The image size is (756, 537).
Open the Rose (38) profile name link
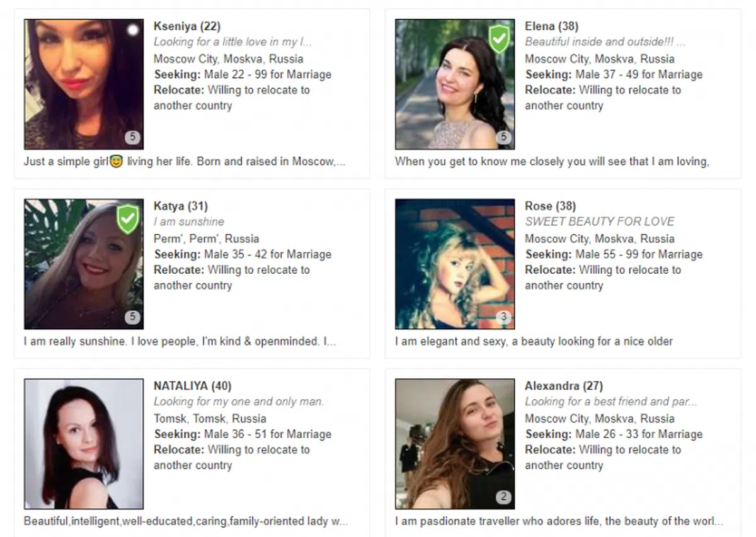pyautogui.click(x=550, y=206)
